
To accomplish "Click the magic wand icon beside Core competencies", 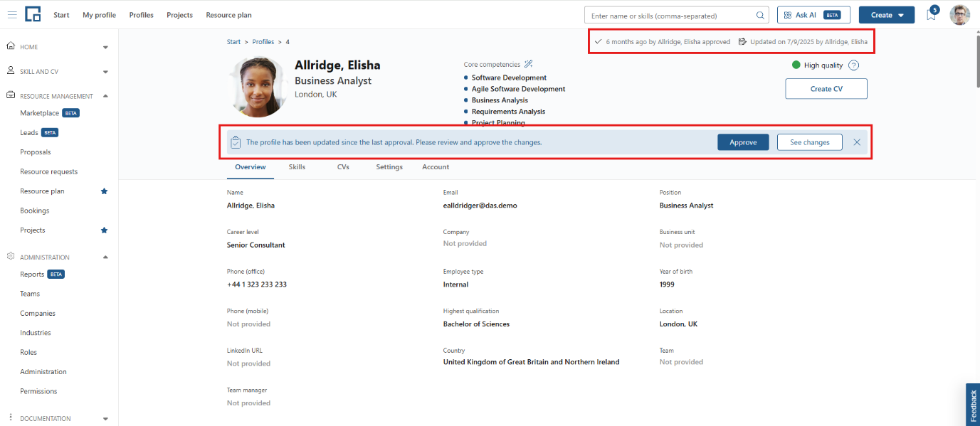I will pos(528,64).
